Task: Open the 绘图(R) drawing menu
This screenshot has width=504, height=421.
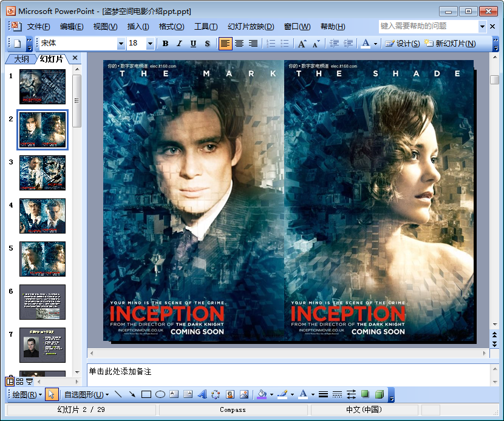Action: coord(27,394)
